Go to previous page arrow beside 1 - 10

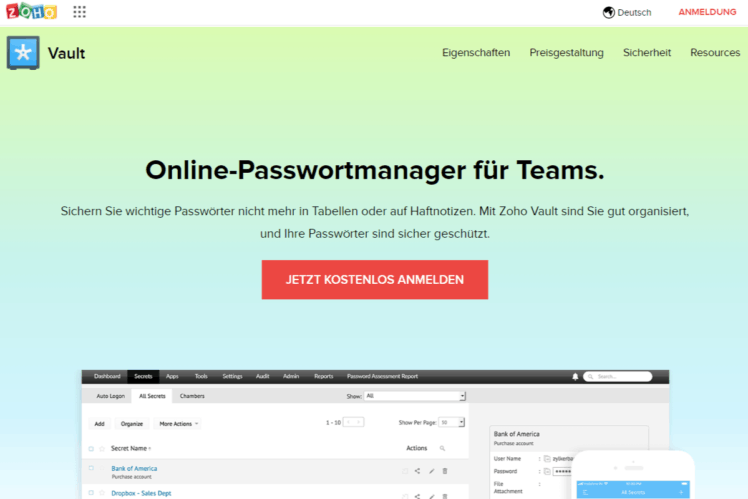coord(348,422)
